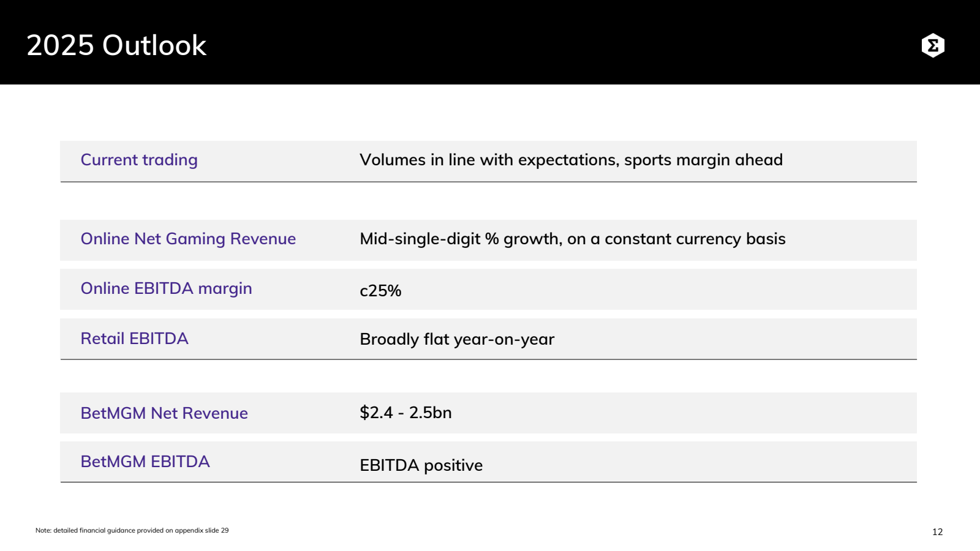Click the word Outlook in the title

pyautogui.click(x=154, y=45)
